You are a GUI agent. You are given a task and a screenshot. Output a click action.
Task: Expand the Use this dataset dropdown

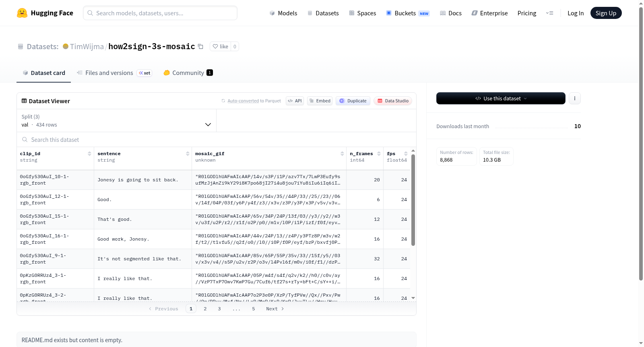click(501, 98)
